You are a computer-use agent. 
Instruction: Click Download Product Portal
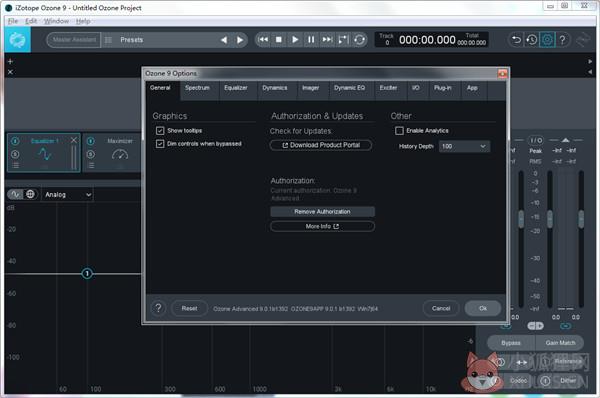click(321, 145)
